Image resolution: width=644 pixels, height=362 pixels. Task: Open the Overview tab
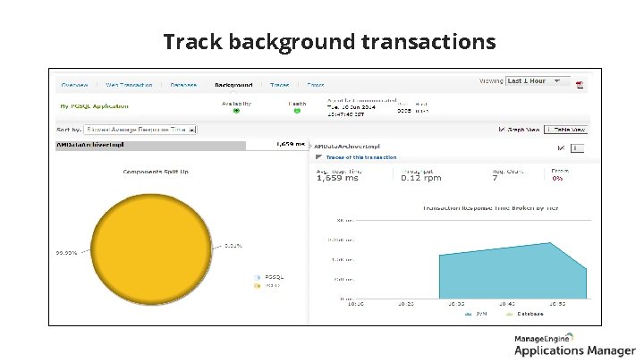74,85
